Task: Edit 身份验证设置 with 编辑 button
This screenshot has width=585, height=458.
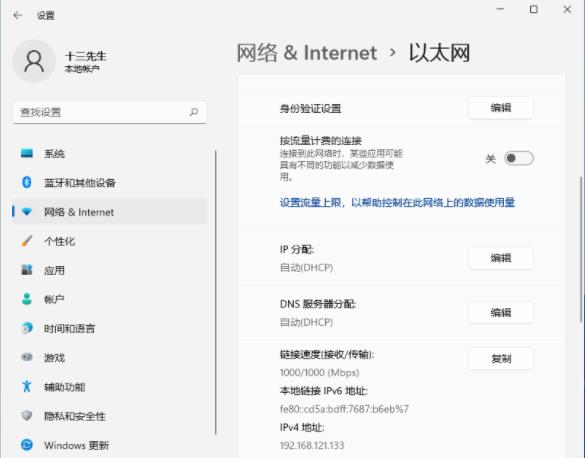Action: click(x=501, y=108)
